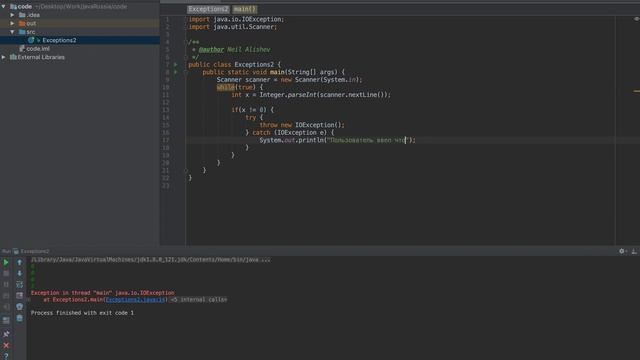Click inspection status indicator at editor top-right
The width and height of the screenshot is (640, 360).
[636, 19]
